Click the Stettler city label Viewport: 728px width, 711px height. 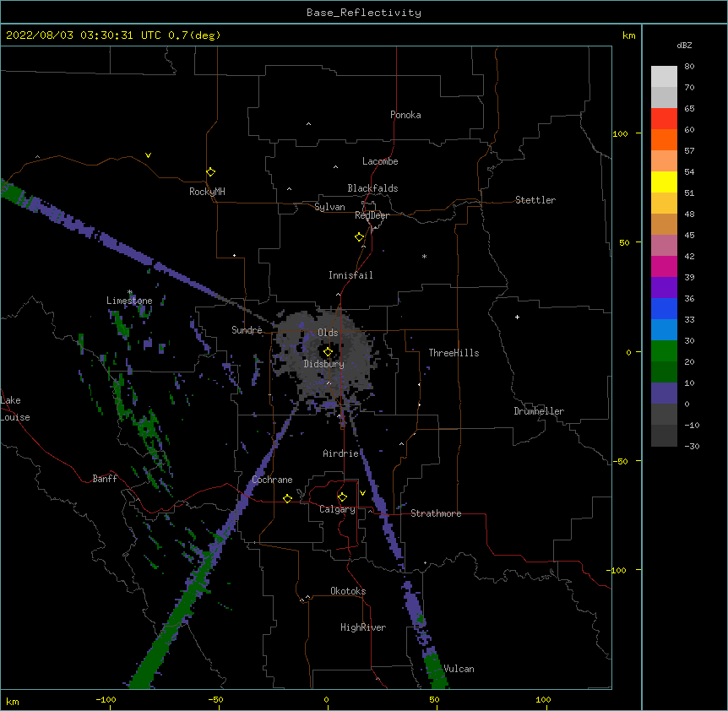pyautogui.click(x=535, y=200)
